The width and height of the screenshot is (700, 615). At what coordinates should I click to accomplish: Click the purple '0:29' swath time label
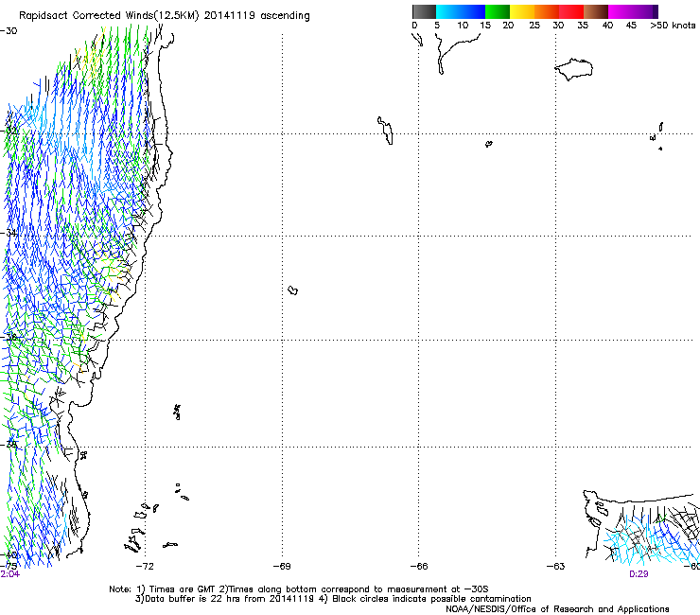pos(639,574)
